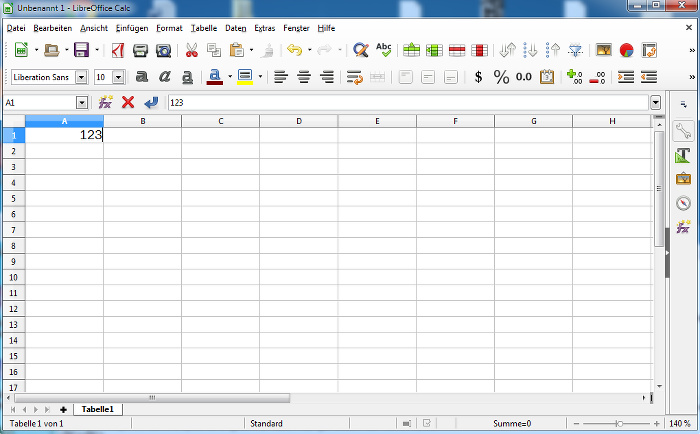Toggle Underline formatting
Screen dimensions: 700x434
tap(188, 77)
